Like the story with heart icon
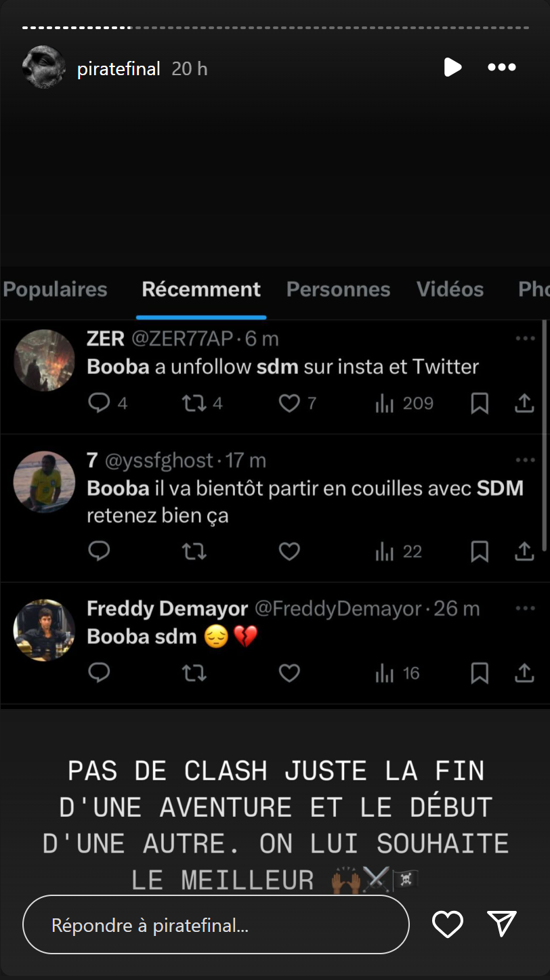The height and width of the screenshot is (980, 550). 448,924
